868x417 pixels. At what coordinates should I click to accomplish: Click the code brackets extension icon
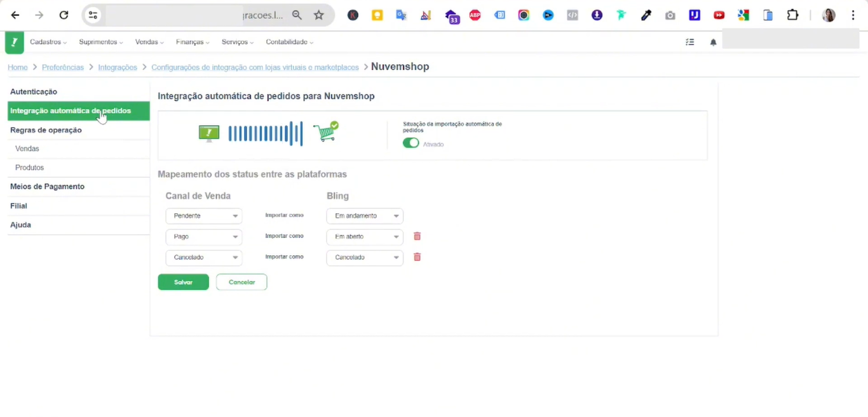573,15
